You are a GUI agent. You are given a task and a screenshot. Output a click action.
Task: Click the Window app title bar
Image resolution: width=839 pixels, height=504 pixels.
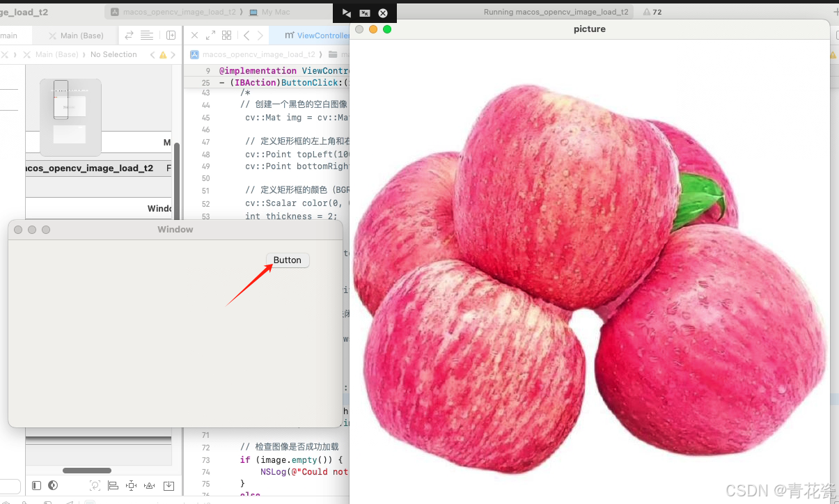pos(175,230)
